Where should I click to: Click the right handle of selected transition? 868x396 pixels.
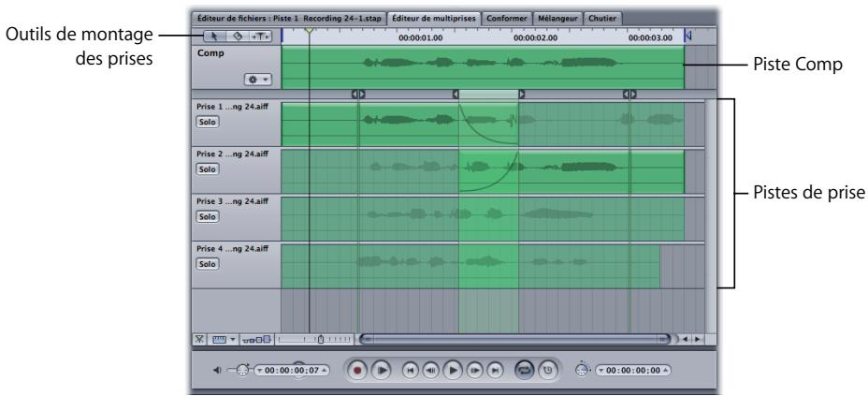(522, 95)
